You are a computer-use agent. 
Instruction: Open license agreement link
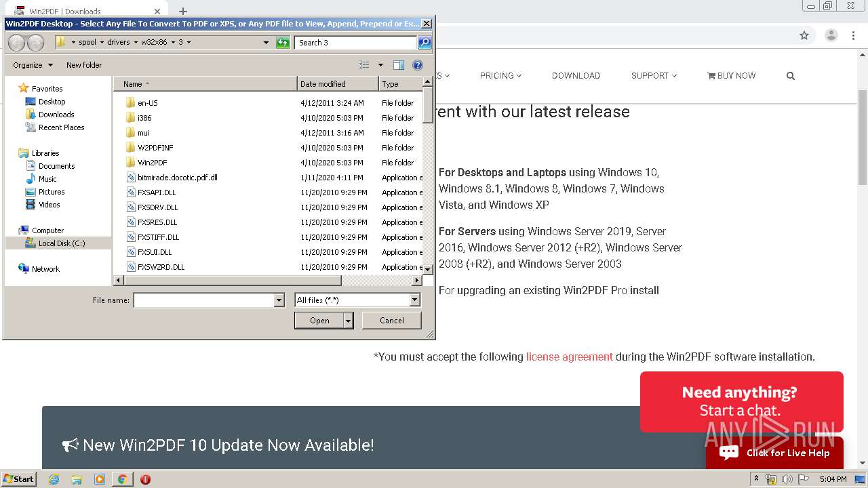[x=570, y=357]
